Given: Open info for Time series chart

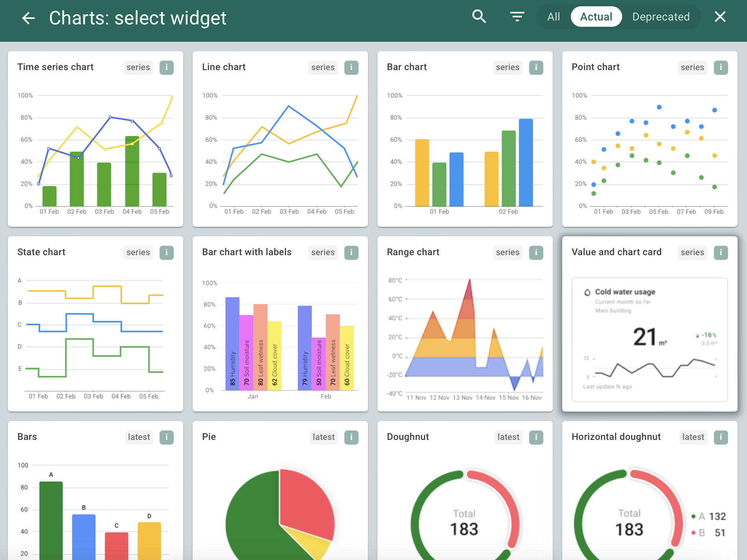Looking at the screenshot, I should pyautogui.click(x=167, y=67).
